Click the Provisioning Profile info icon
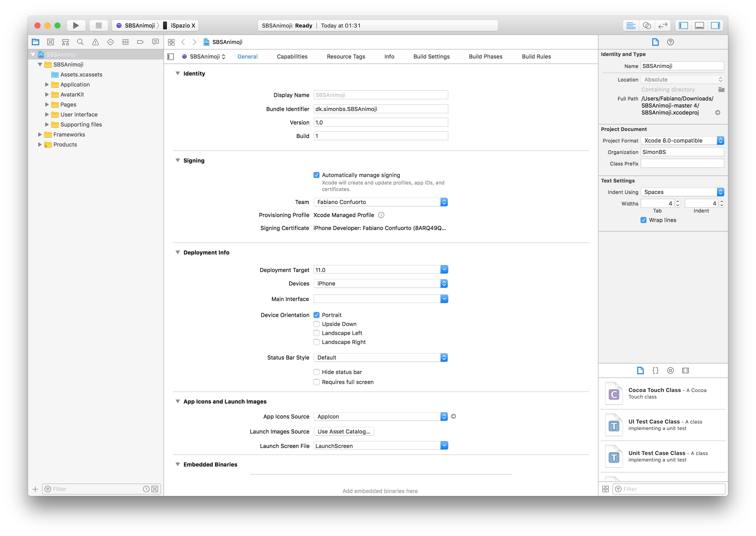The image size is (756, 536). coord(381,215)
